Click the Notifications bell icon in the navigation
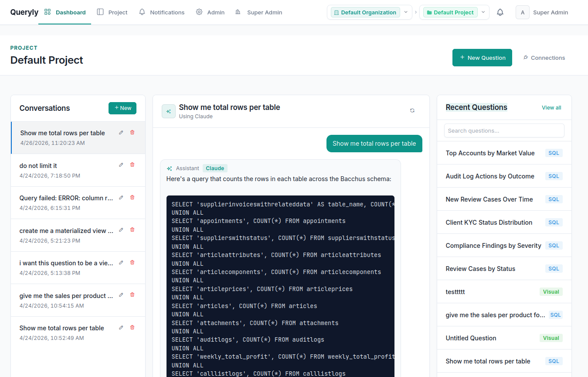Image resolution: width=588 pixels, height=377 pixels. 142,12
